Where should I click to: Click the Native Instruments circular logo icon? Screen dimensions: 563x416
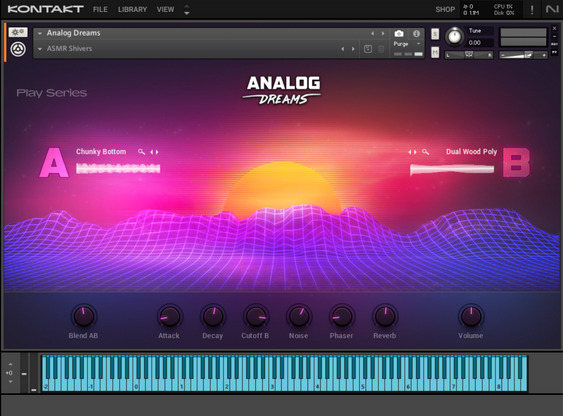click(18, 49)
